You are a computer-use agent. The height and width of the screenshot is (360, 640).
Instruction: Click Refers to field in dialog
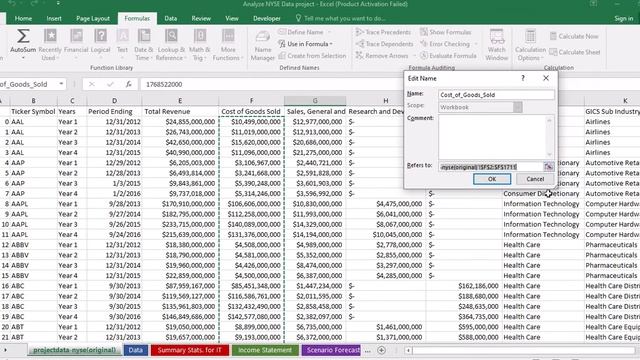pos(491,167)
